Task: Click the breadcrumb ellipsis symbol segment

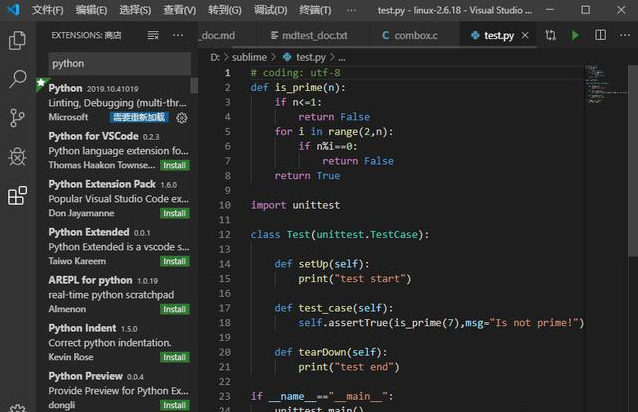Action: (342, 58)
